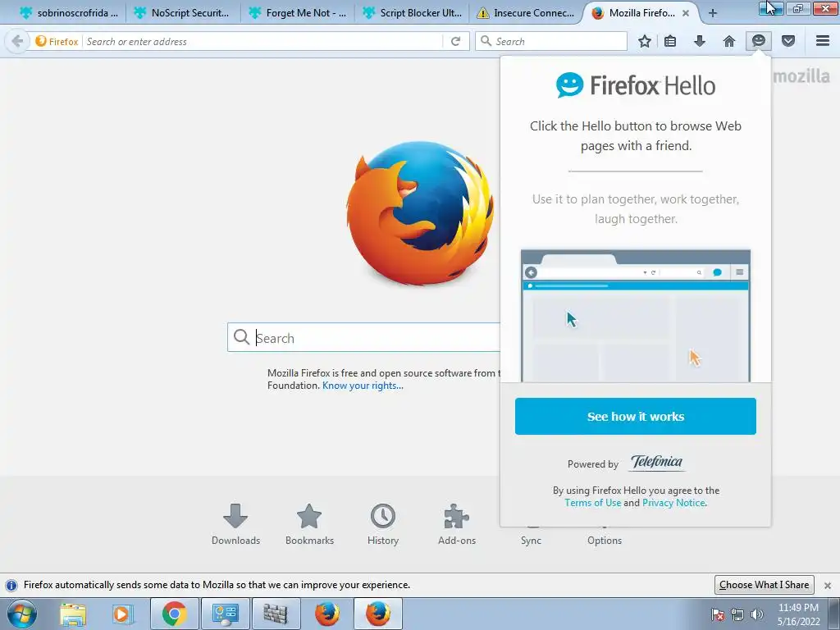
Task: Switch to the Forget Me Not tab
Action: tap(297, 13)
